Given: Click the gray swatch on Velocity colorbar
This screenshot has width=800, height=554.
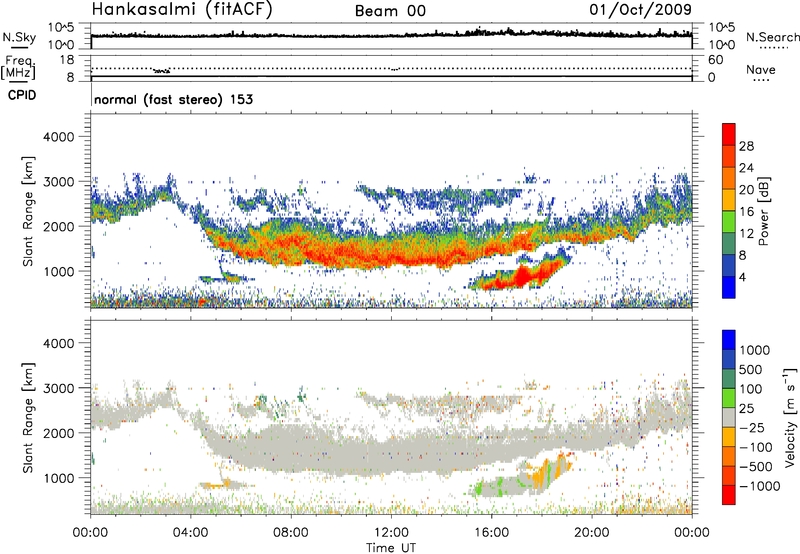Looking at the screenshot, I should click(729, 417).
